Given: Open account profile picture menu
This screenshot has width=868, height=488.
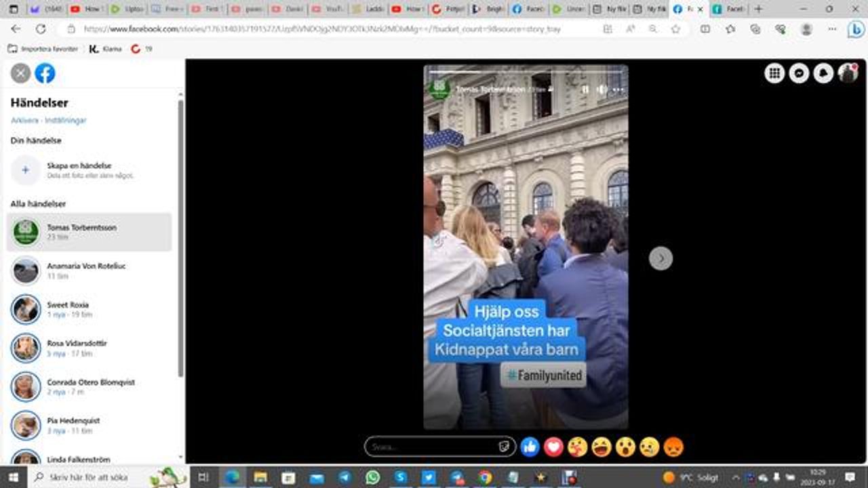Looking at the screenshot, I should pos(848,73).
